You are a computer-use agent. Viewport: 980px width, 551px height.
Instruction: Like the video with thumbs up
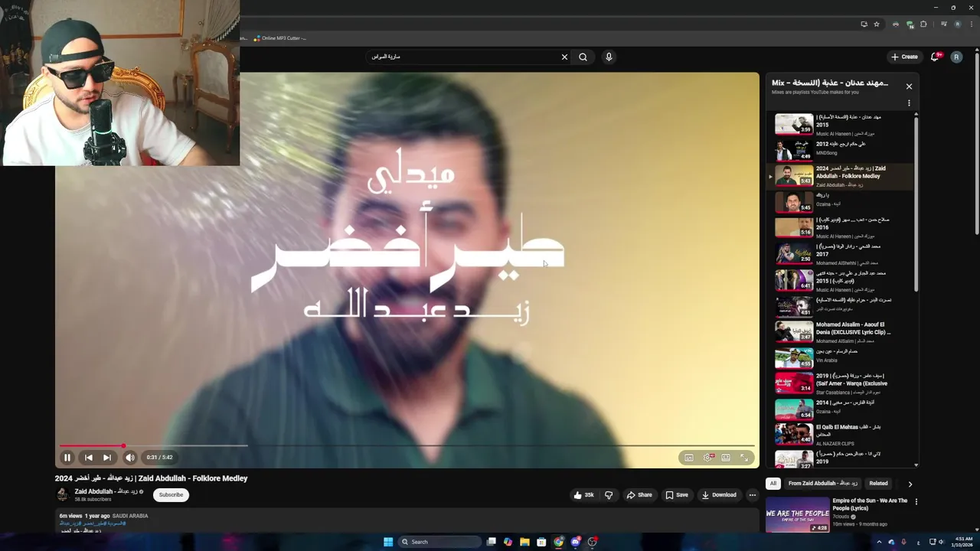583,495
